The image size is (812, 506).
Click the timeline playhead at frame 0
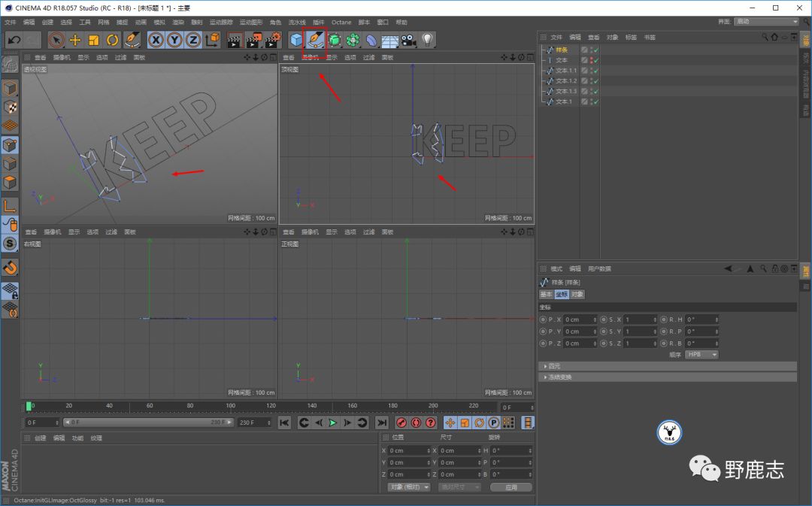29,406
